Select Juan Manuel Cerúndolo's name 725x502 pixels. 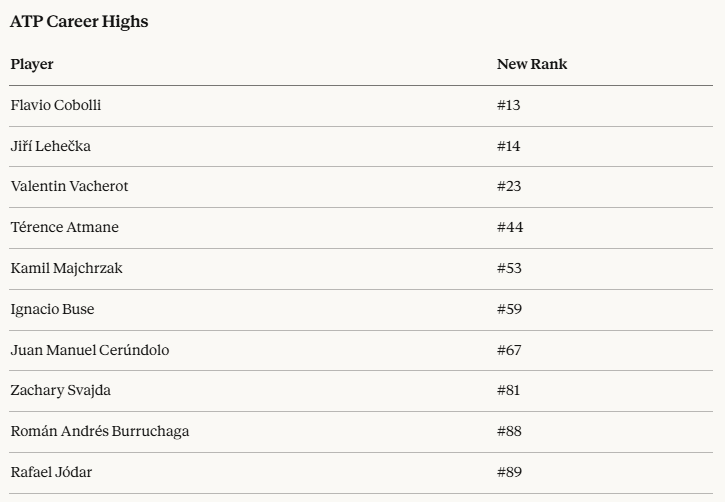90,350
